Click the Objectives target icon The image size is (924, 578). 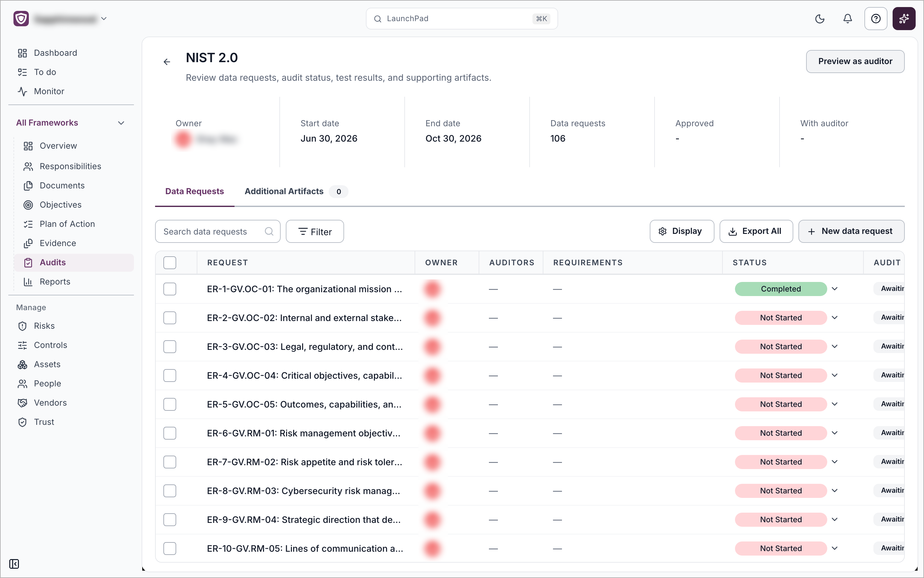28,205
